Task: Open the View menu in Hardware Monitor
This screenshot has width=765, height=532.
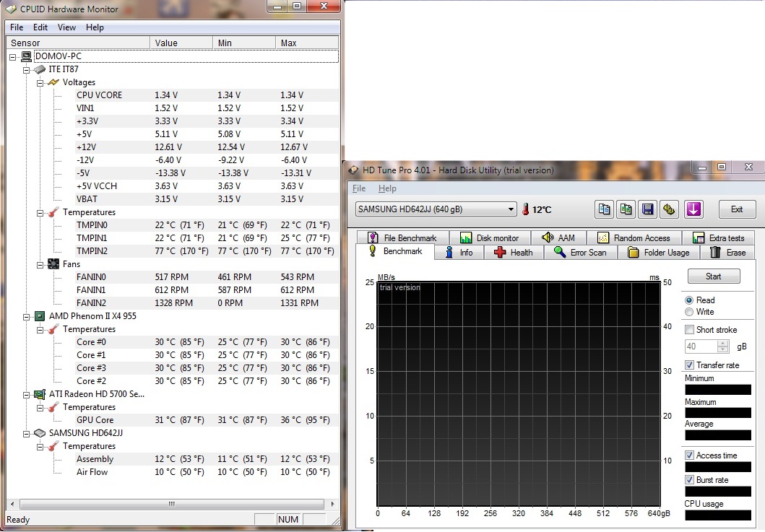Action: click(x=66, y=27)
